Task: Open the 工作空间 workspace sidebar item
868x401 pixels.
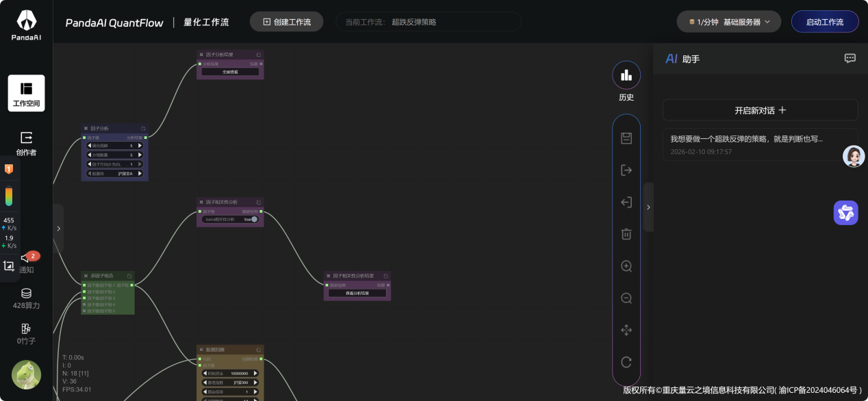Action: [26, 93]
